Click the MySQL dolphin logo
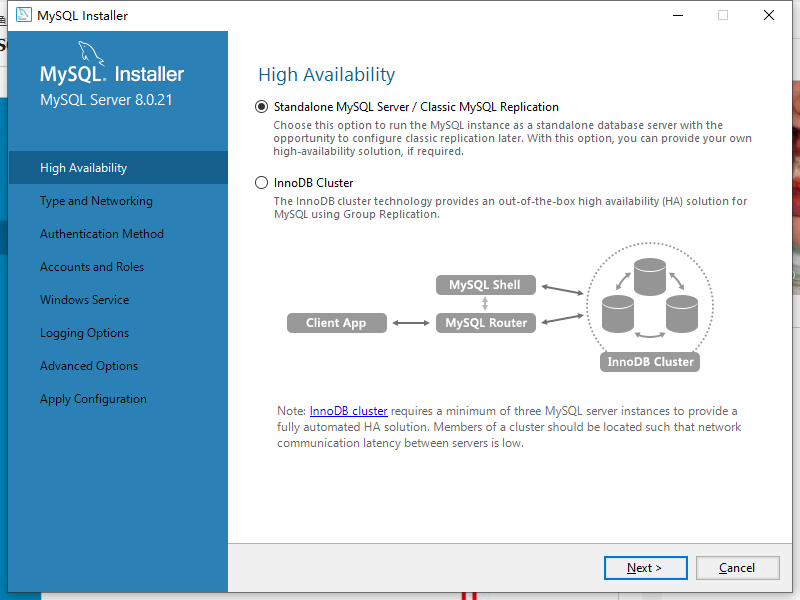The image size is (800, 600). click(x=91, y=53)
